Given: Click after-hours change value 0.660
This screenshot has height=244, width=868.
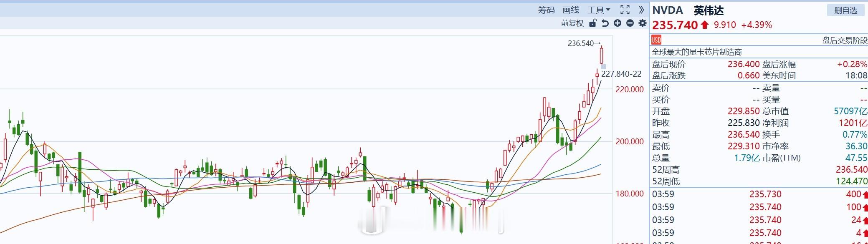Looking at the screenshot, I should click(x=749, y=75).
